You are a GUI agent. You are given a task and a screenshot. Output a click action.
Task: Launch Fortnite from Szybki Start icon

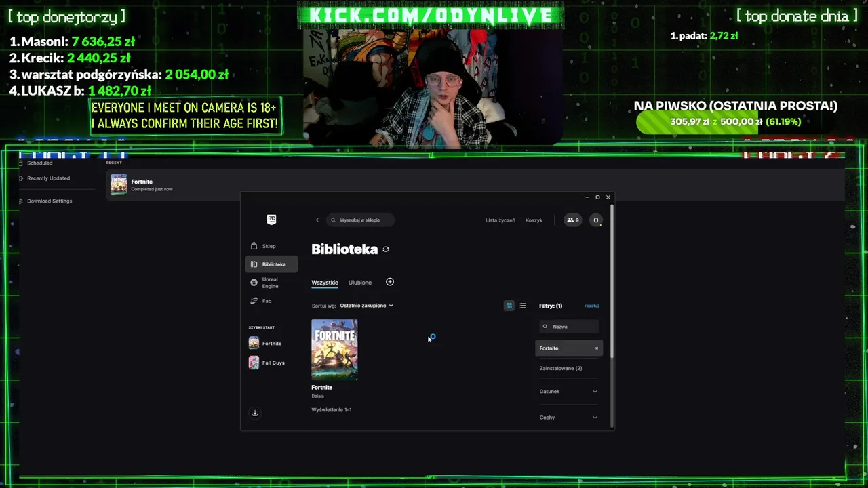pos(254,344)
